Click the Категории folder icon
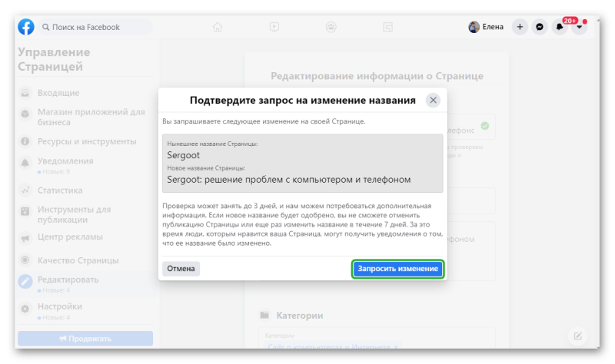The image size is (615, 364). (264, 315)
